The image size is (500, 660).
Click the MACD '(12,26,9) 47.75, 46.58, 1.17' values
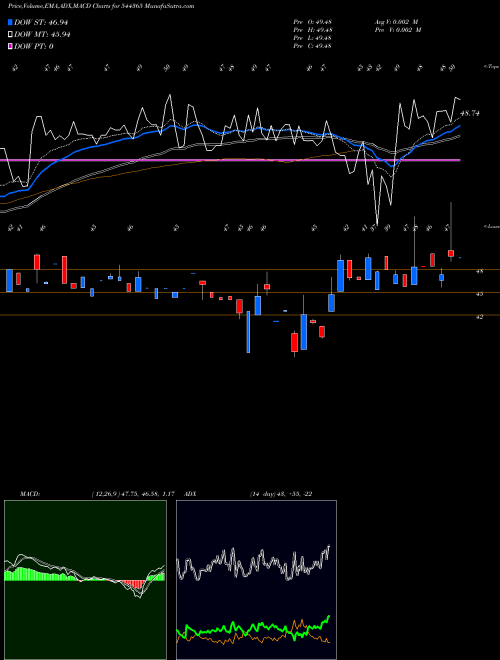click(x=133, y=494)
